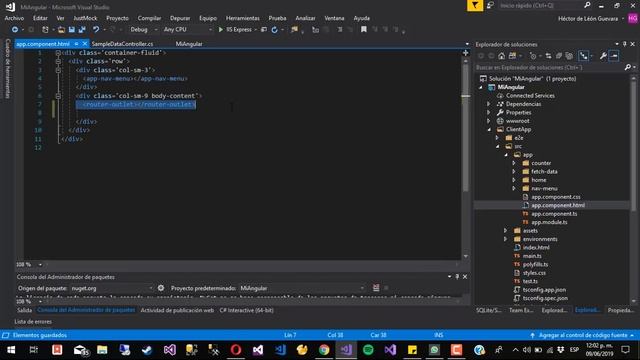640x360 pixels.
Task: Collapse the ClientApp folder
Action: coord(489,129)
